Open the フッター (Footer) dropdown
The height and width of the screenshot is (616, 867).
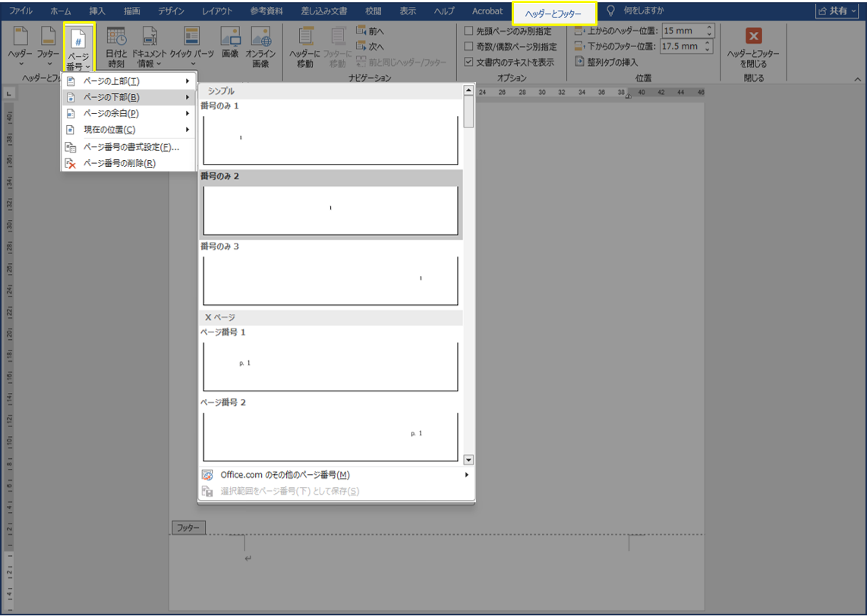(x=49, y=47)
